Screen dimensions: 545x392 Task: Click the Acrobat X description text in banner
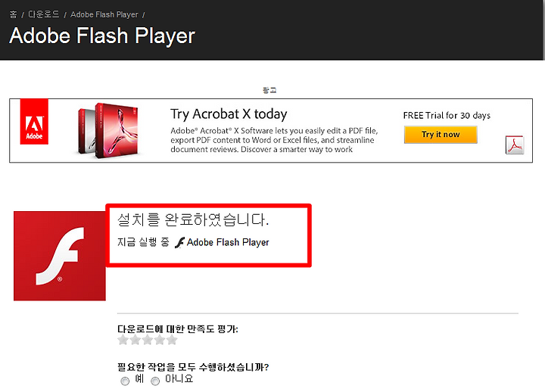pyautogui.click(x=274, y=140)
